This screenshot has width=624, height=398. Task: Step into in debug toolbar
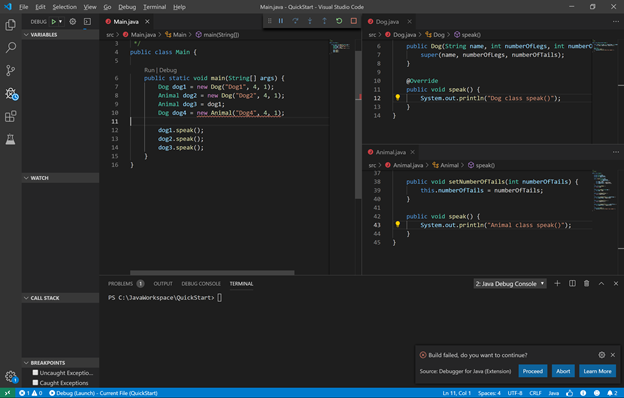pyautogui.click(x=310, y=21)
